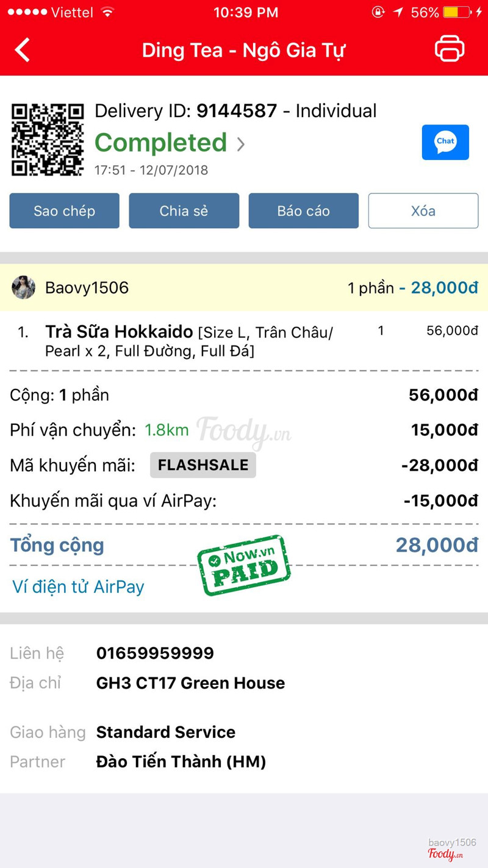Open the Ví điện tử AirPay link

(x=78, y=587)
